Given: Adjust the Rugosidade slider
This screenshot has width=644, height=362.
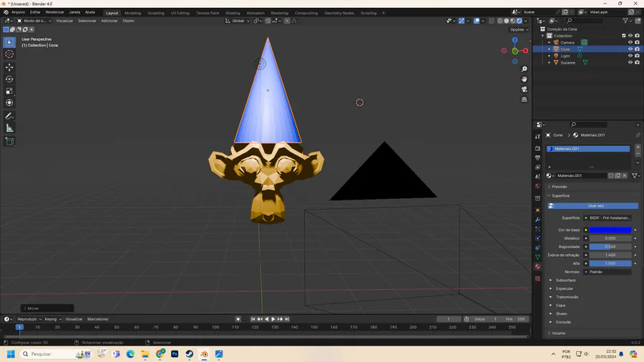Looking at the screenshot, I should (610, 247).
